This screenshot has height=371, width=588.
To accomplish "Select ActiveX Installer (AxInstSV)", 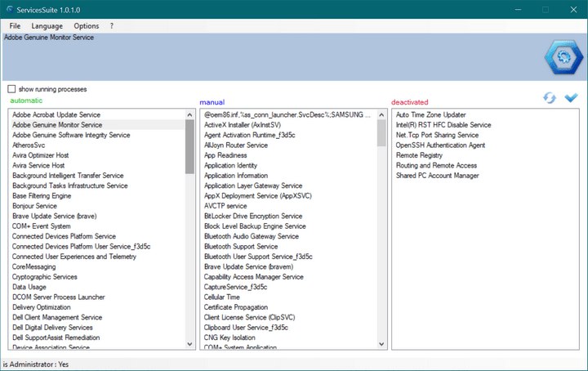I will [243, 125].
